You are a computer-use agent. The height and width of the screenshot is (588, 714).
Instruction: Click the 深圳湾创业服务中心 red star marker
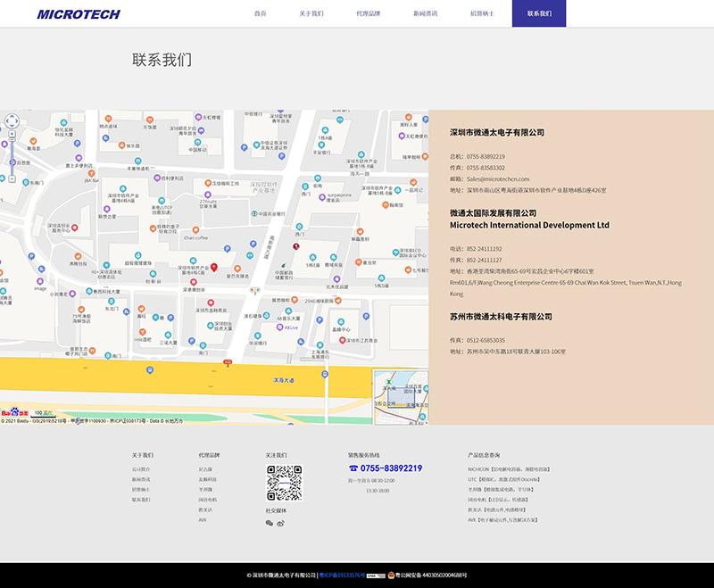pyautogui.click(x=75, y=228)
